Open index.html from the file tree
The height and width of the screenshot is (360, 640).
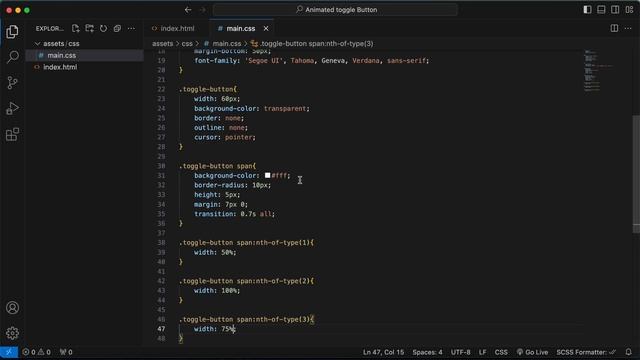point(60,67)
